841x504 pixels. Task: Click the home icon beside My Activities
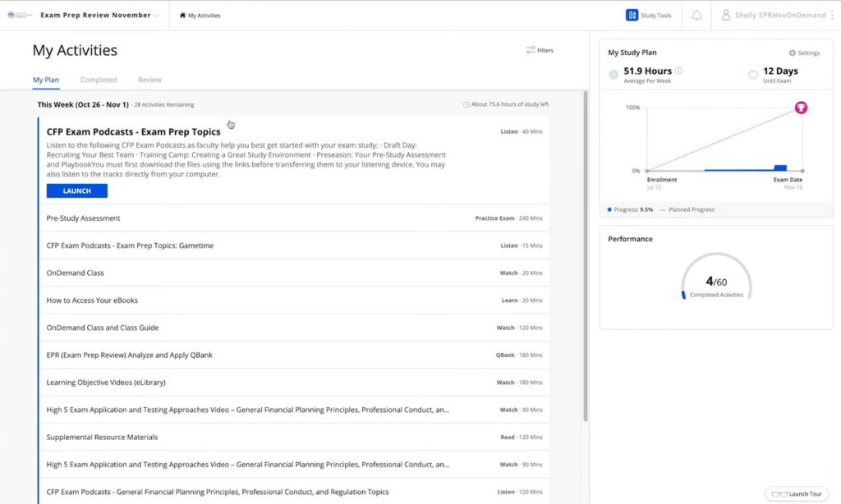pos(182,16)
